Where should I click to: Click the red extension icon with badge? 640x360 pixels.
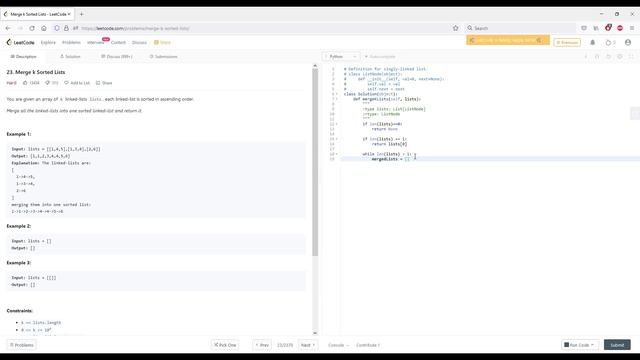coord(608,28)
